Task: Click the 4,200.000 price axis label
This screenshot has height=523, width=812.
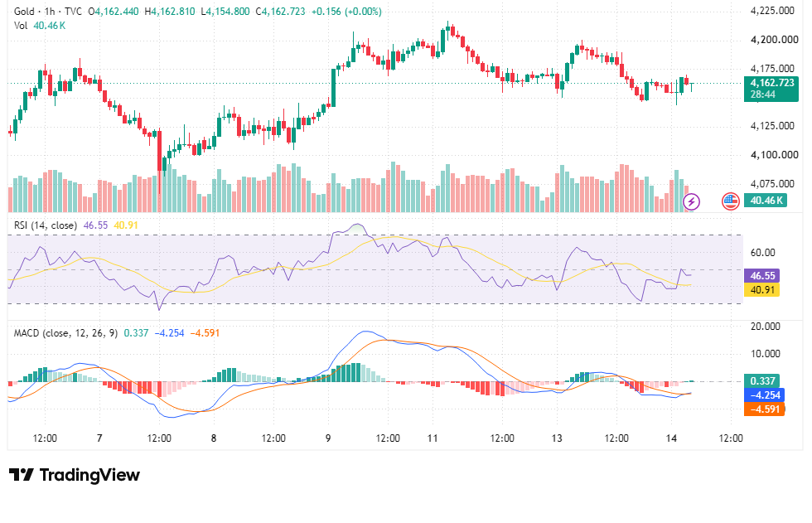Action: (774, 40)
